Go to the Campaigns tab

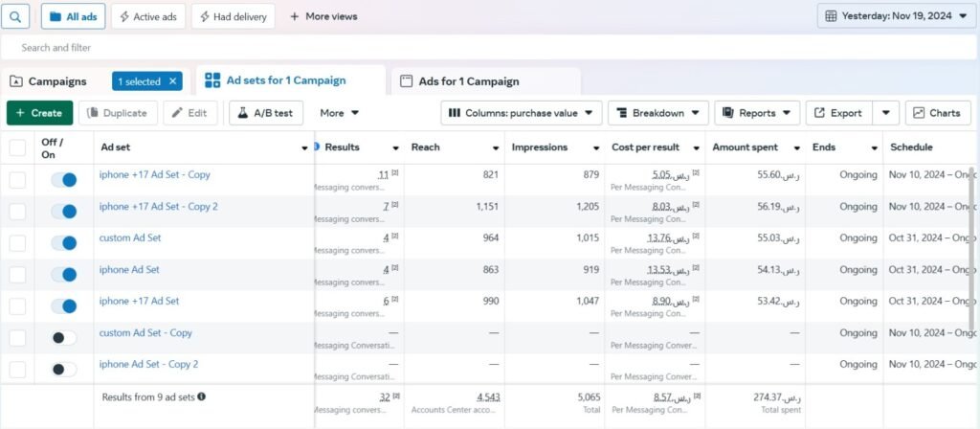pos(56,81)
